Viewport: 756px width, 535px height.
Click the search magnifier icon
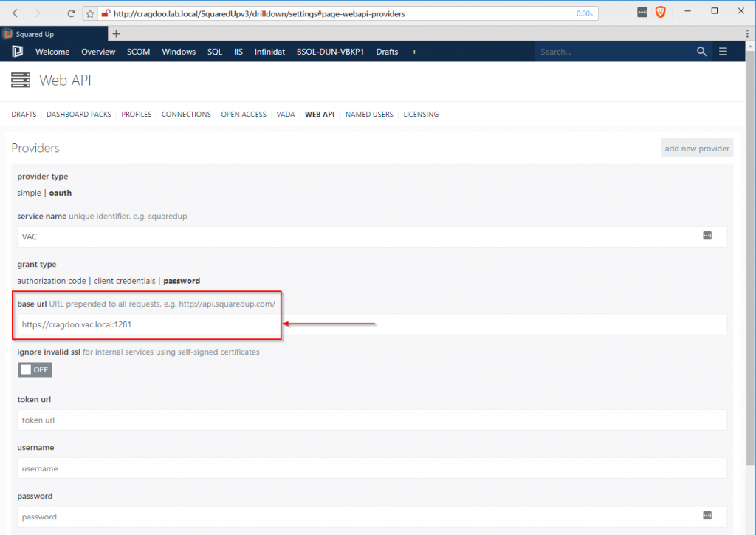[x=701, y=52]
